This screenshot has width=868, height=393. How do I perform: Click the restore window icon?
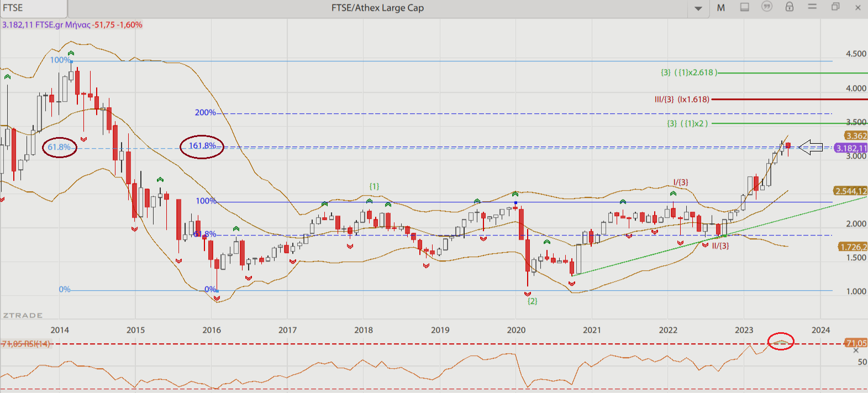click(835, 7)
